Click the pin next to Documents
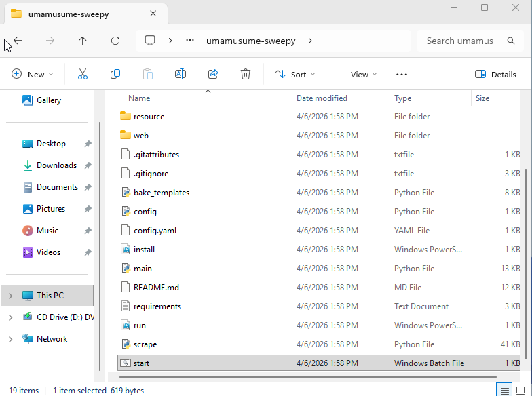Image resolution: width=532 pixels, height=396 pixels. point(88,187)
